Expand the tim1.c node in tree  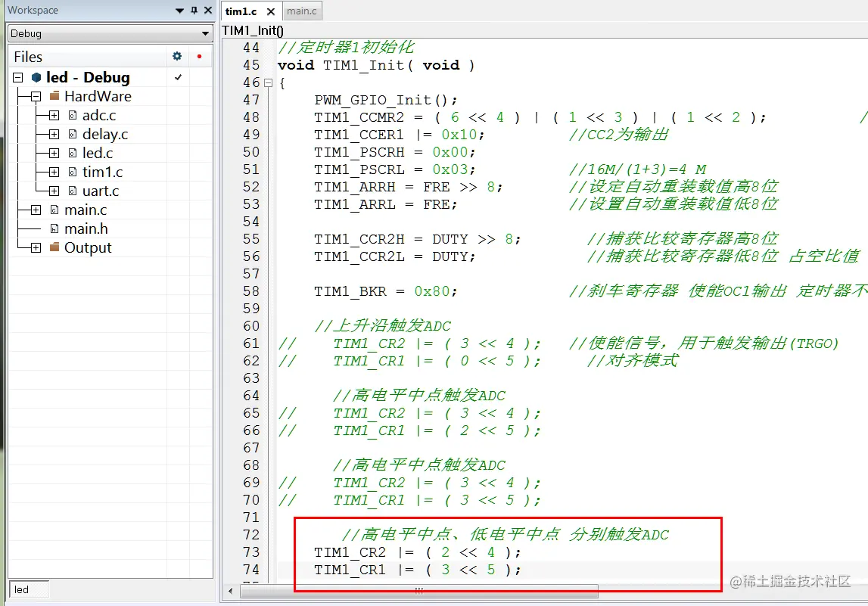54,172
